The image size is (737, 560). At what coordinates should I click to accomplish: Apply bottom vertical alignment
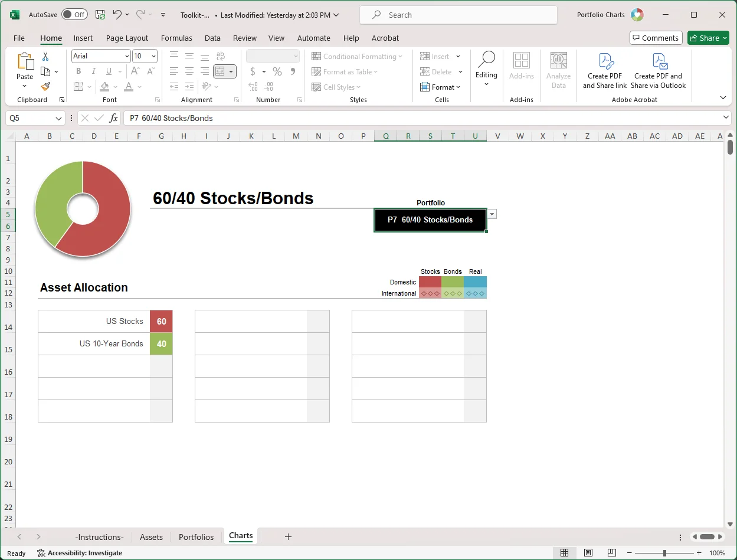(x=204, y=56)
